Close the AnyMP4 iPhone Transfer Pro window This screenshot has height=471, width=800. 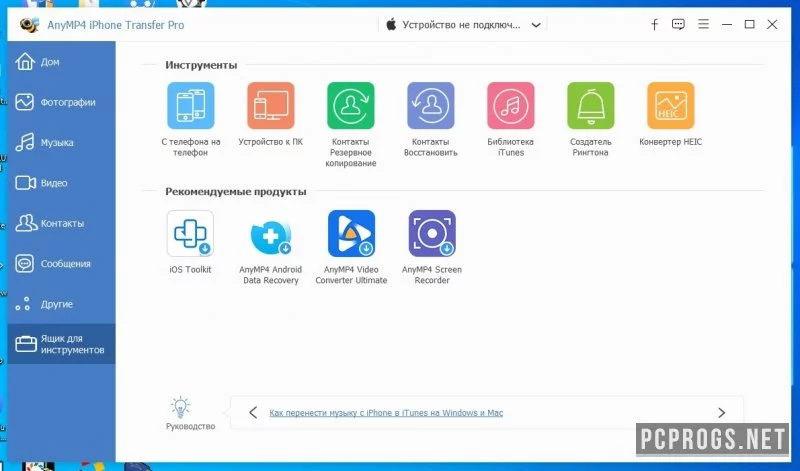point(772,24)
